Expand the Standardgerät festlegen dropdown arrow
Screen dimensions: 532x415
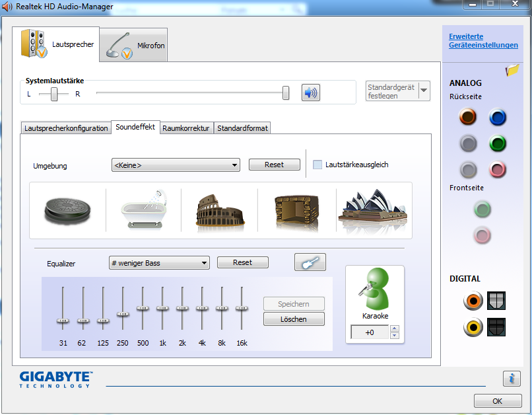pos(424,91)
